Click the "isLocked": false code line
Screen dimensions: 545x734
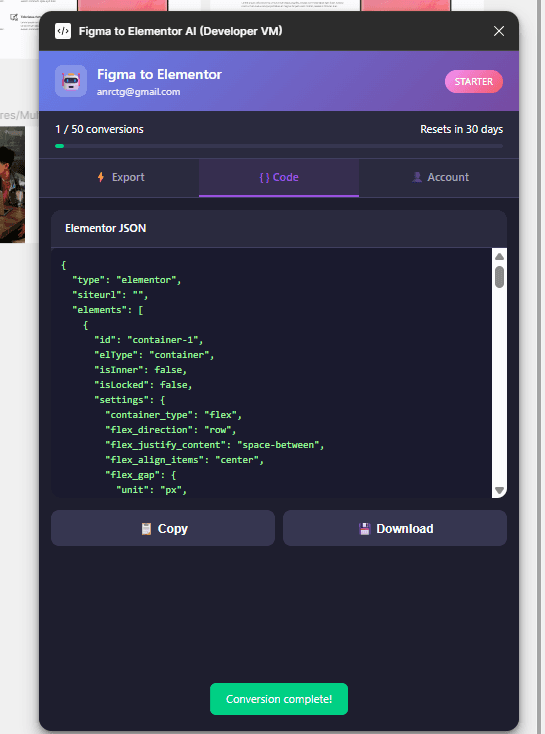(x=143, y=385)
